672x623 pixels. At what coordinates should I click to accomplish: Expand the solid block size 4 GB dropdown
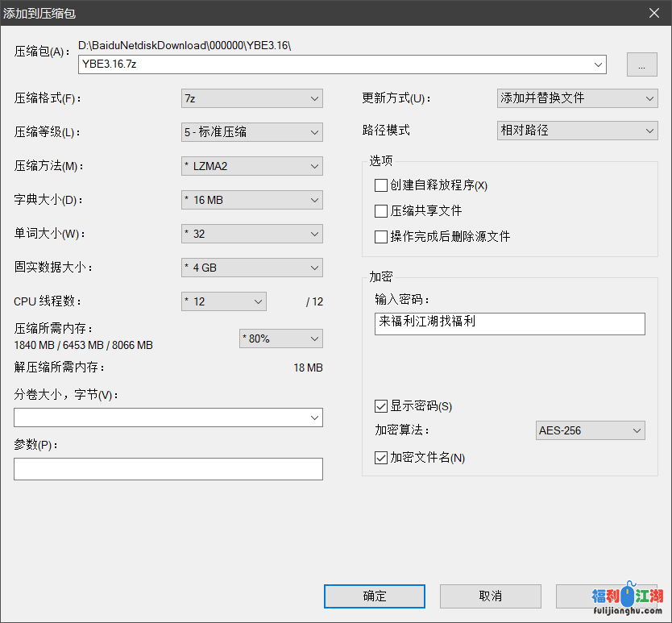point(251,268)
